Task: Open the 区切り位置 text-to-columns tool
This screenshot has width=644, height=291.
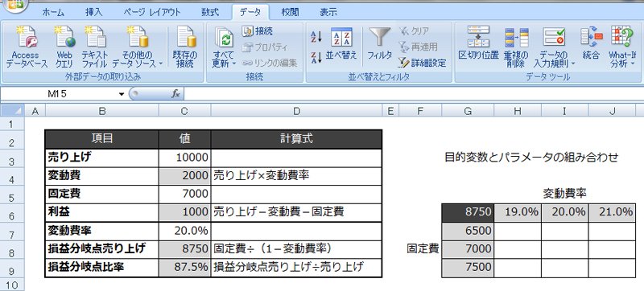Action: 478,43
